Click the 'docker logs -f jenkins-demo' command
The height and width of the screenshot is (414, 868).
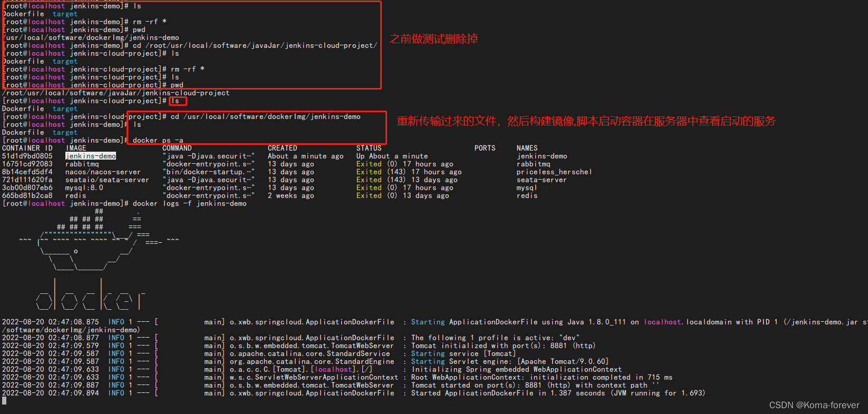tap(190, 203)
